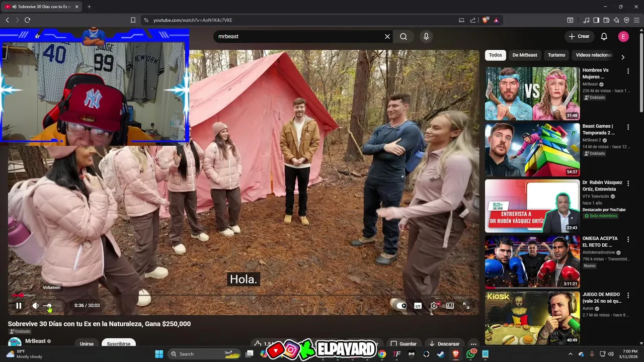Viewport: 644px width, 362px height.
Task: Open options for OMEGA ACEPTA EL RETO video
Action: [628, 240]
